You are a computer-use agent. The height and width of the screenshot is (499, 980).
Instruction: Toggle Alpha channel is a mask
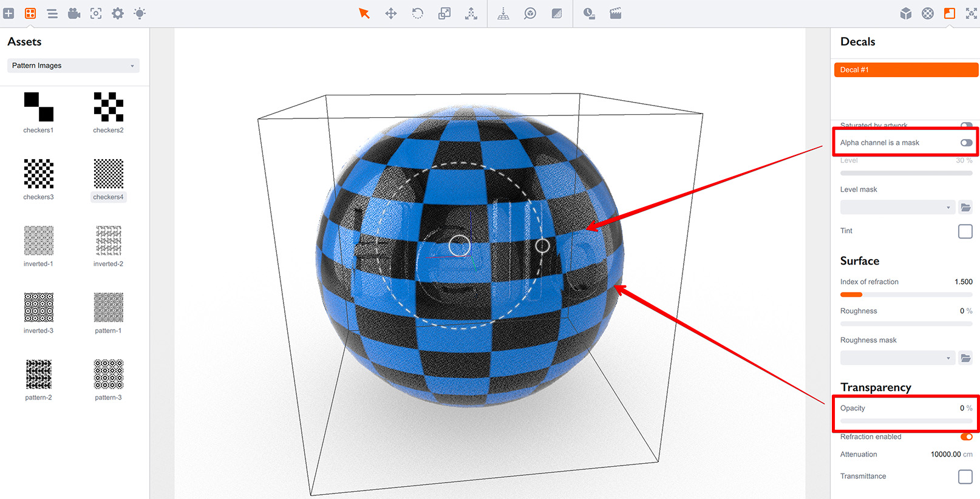coord(965,143)
